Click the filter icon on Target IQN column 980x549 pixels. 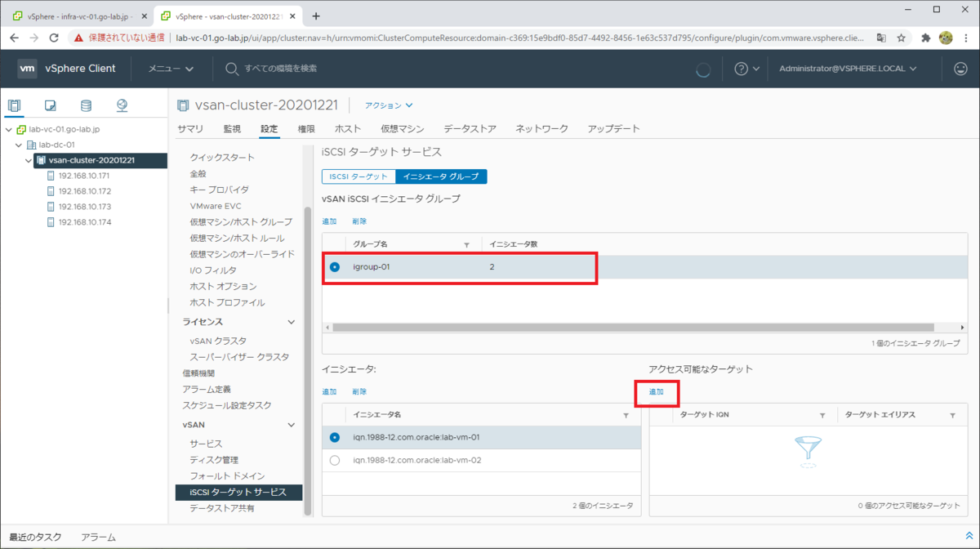(823, 415)
